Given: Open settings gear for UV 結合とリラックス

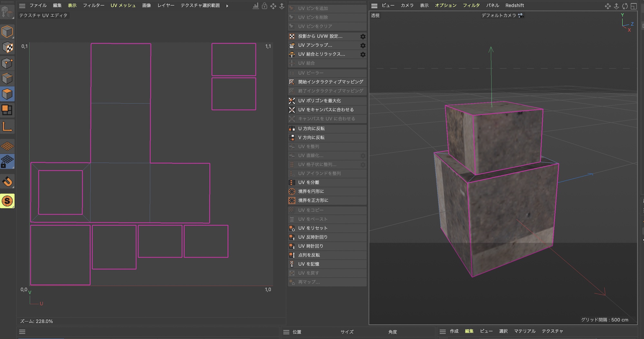Looking at the screenshot, I should pos(363,54).
